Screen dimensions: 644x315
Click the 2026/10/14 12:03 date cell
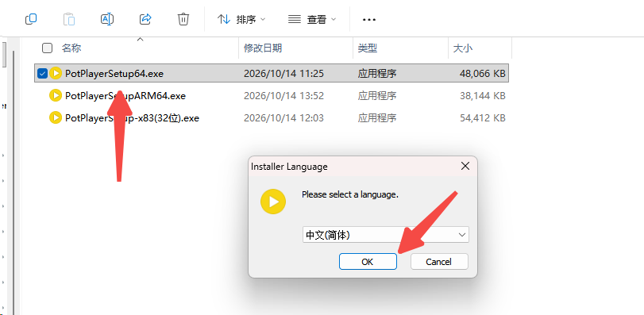tap(283, 117)
